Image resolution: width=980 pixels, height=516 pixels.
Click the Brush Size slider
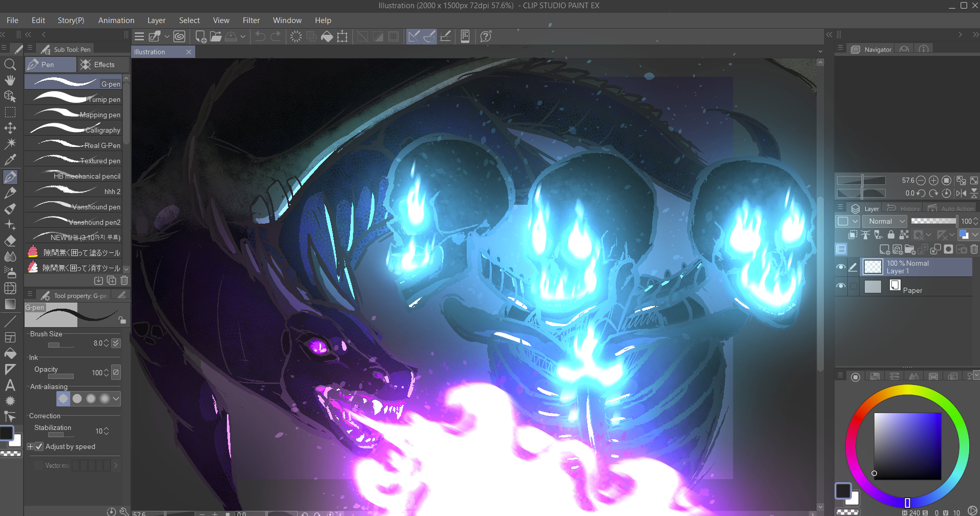(60, 345)
